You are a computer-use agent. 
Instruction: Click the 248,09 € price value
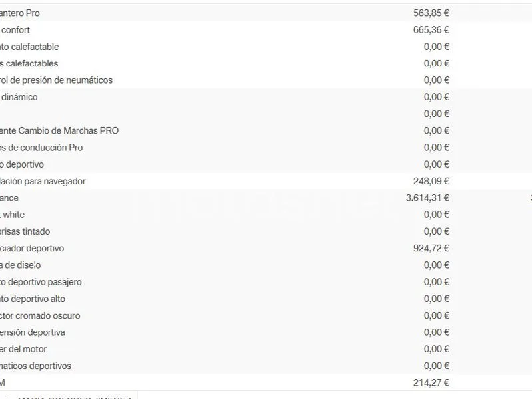click(x=431, y=181)
